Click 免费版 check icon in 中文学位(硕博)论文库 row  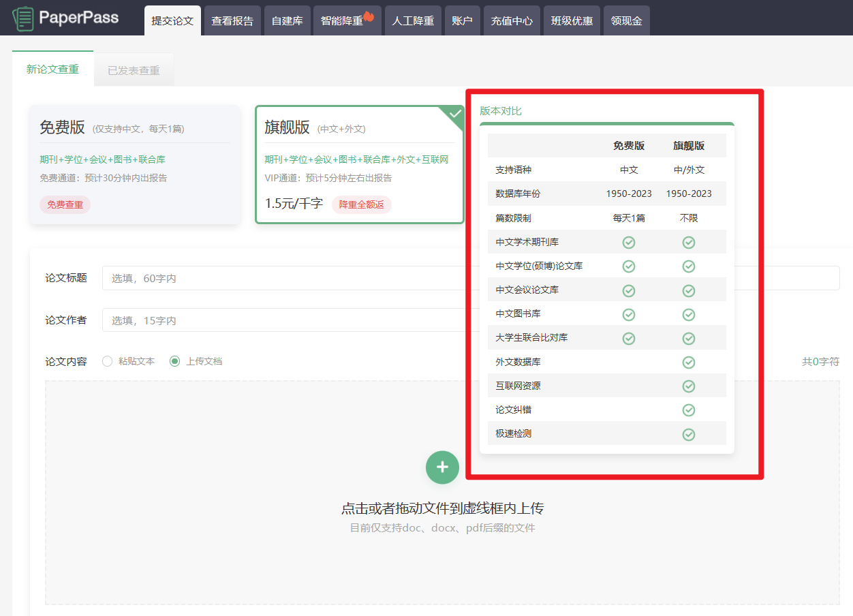point(629,266)
